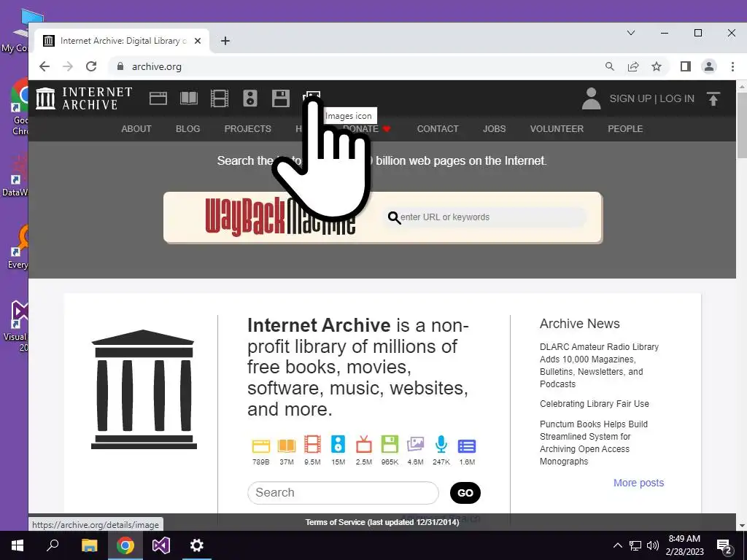Click the Chrome back arrow
Screen dimensions: 747x560
coord(44,66)
